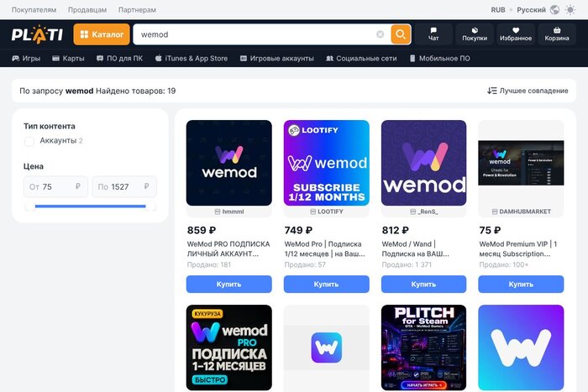Click Купить for the 75 ₽ item
The height and width of the screenshot is (392, 588).
[x=521, y=284]
